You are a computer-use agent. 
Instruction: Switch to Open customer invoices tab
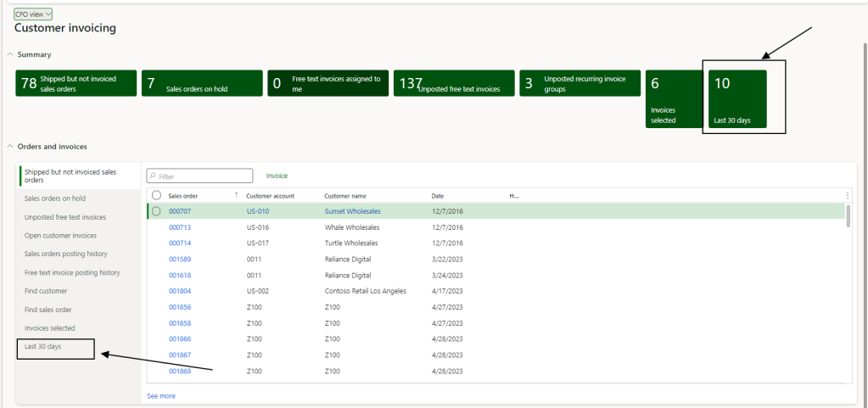coord(60,235)
